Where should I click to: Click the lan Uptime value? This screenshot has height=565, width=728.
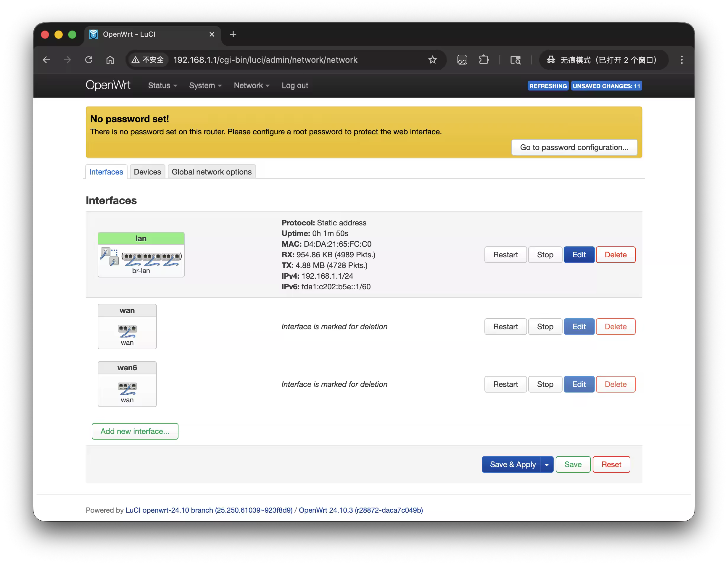point(330,233)
